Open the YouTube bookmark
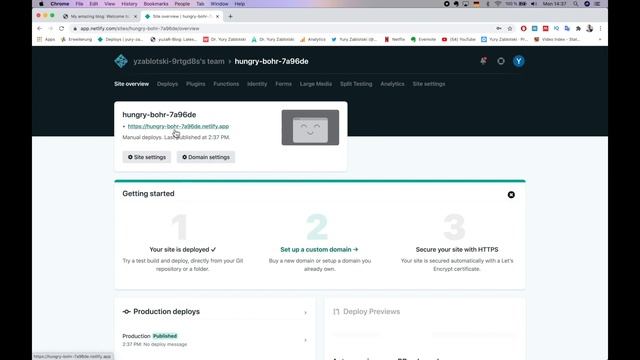 pos(459,40)
